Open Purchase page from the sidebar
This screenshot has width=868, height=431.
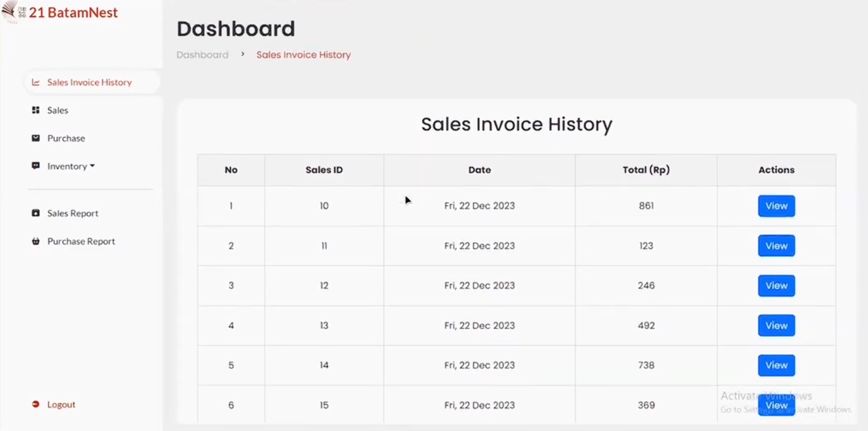pyautogui.click(x=66, y=138)
